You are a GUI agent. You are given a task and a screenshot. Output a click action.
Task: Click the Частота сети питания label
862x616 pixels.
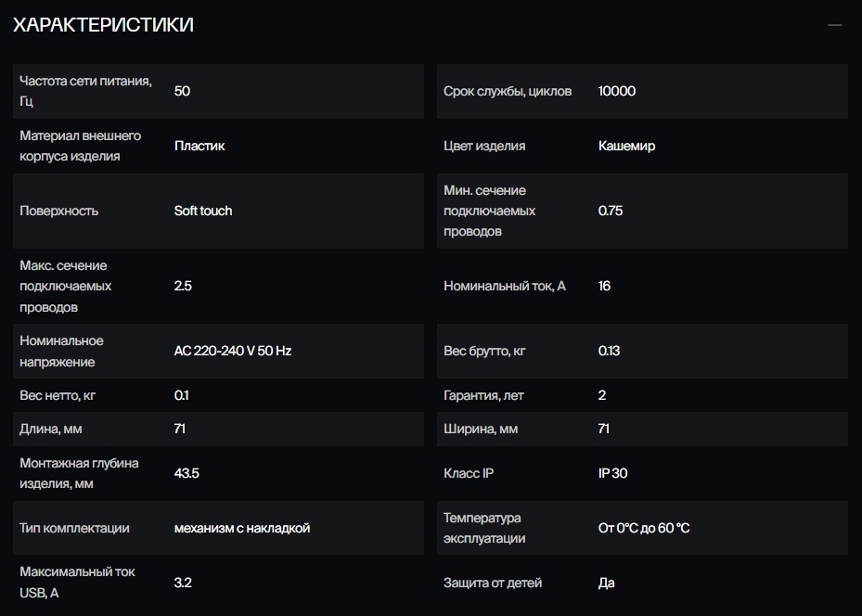pyautogui.click(x=85, y=91)
